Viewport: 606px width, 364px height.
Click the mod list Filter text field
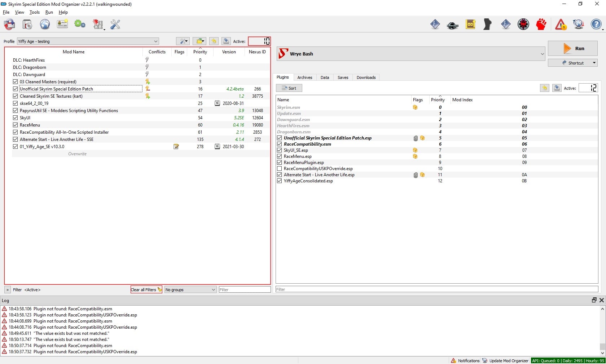point(245,290)
